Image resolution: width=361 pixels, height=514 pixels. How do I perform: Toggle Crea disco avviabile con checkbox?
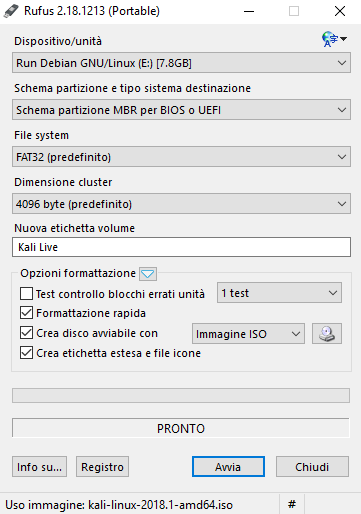(26, 333)
